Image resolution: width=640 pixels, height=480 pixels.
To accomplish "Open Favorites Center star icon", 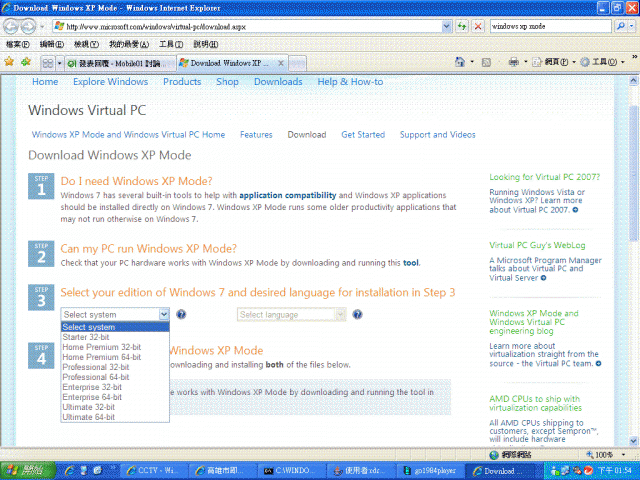I will [9, 62].
